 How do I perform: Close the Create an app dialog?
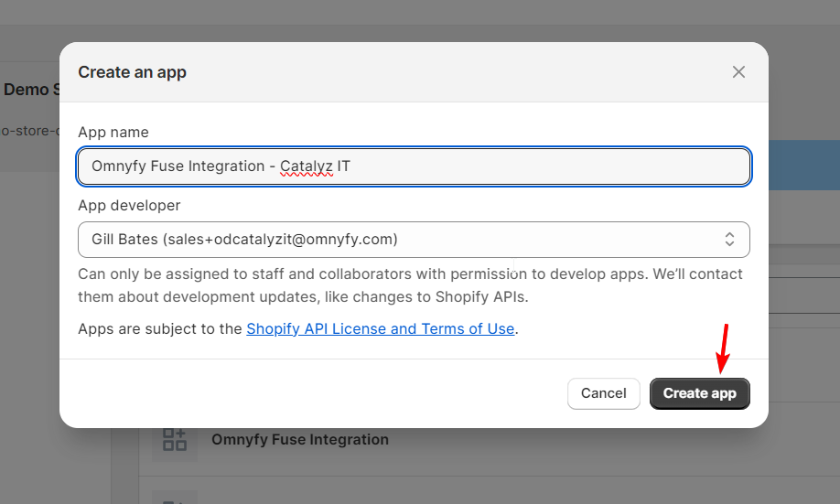[738, 71]
